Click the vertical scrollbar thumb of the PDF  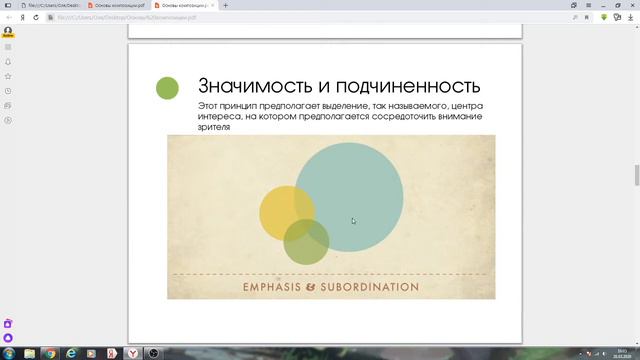[636, 175]
